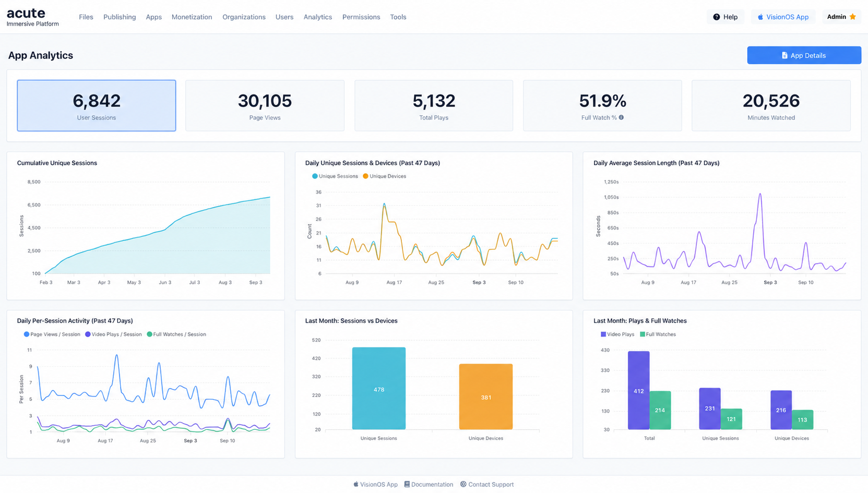868x493 pixels.
Task: Open the Permissions menu
Action: coord(361,17)
